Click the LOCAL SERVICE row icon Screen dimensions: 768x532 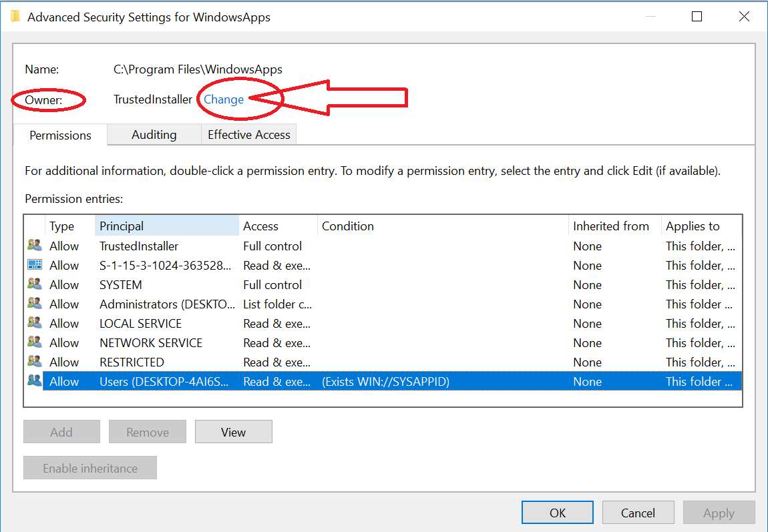(34, 323)
